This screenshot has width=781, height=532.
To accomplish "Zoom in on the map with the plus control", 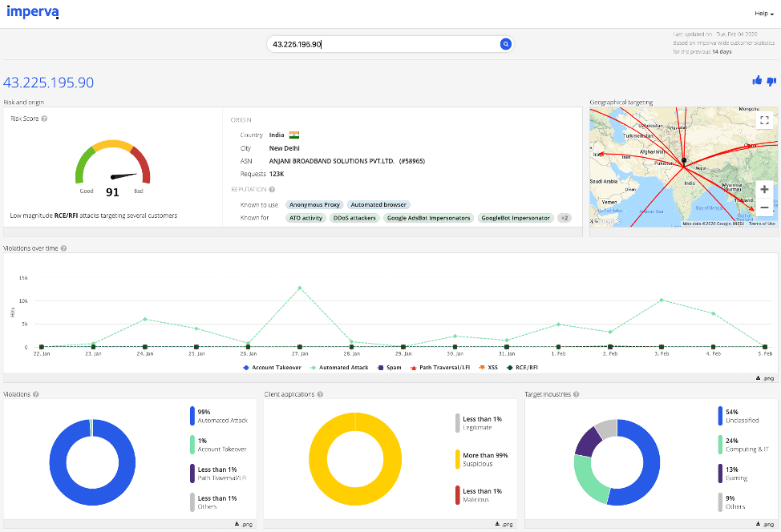I will point(764,190).
